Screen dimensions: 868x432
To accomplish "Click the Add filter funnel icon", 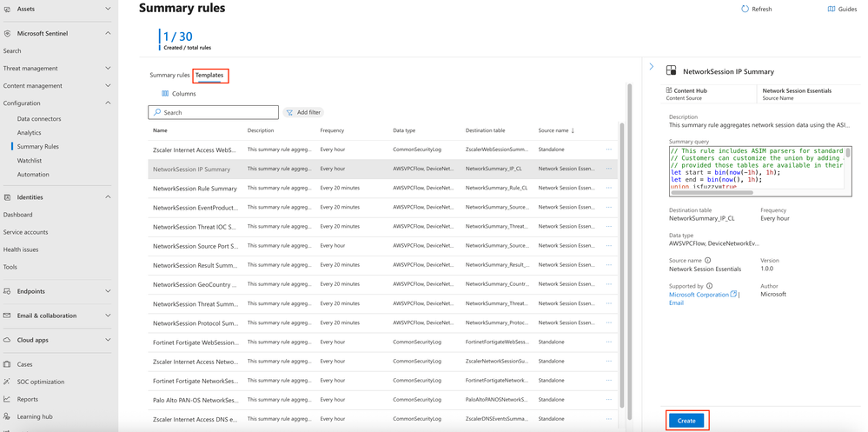I will (289, 112).
